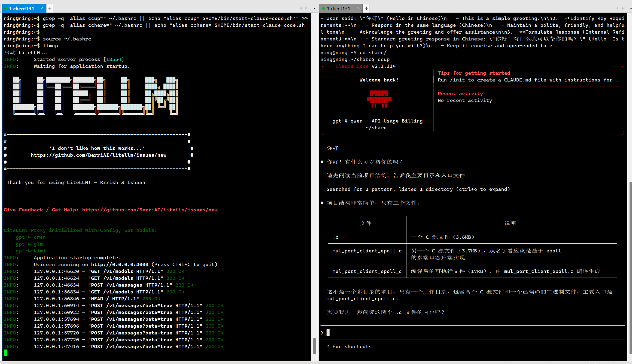Click the gpt-4-kimi model name
Image resolution: width=632 pixels, height=364 pixels.
(31, 251)
